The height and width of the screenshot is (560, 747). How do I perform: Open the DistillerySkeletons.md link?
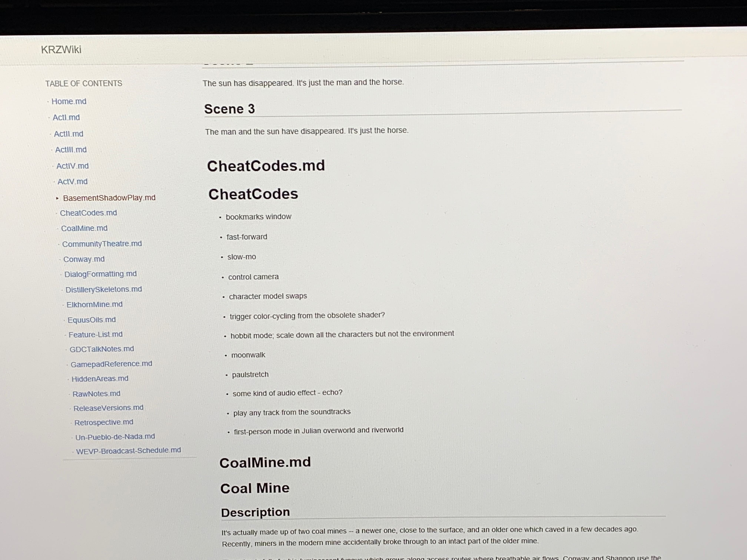click(x=104, y=289)
